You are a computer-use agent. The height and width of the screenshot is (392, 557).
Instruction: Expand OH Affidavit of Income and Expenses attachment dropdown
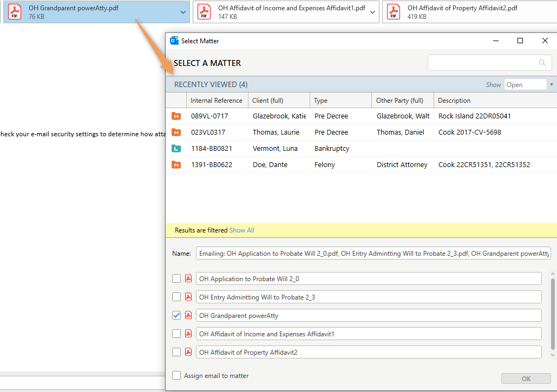[x=372, y=11]
